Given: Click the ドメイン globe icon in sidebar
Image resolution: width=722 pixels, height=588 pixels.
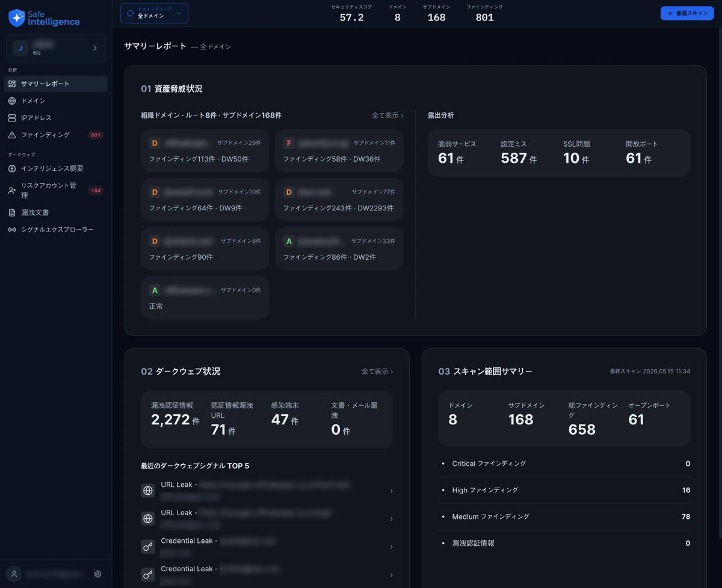Looking at the screenshot, I should [x=12, y=101].
